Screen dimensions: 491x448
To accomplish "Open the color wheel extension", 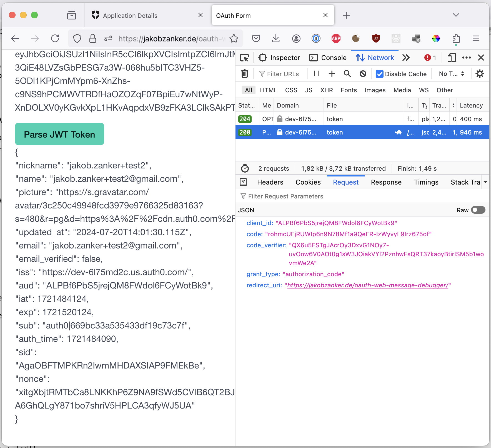I will point(436,38).
